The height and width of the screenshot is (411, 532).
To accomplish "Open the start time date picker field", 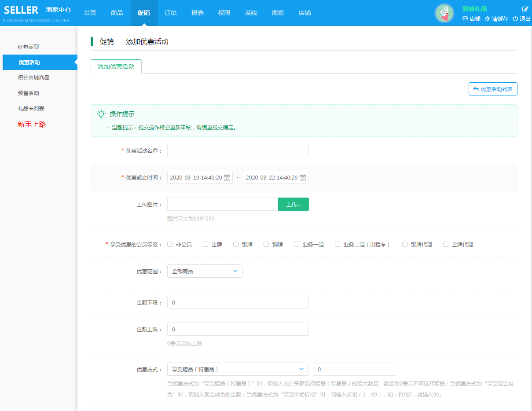I will (x=196, y=178).
